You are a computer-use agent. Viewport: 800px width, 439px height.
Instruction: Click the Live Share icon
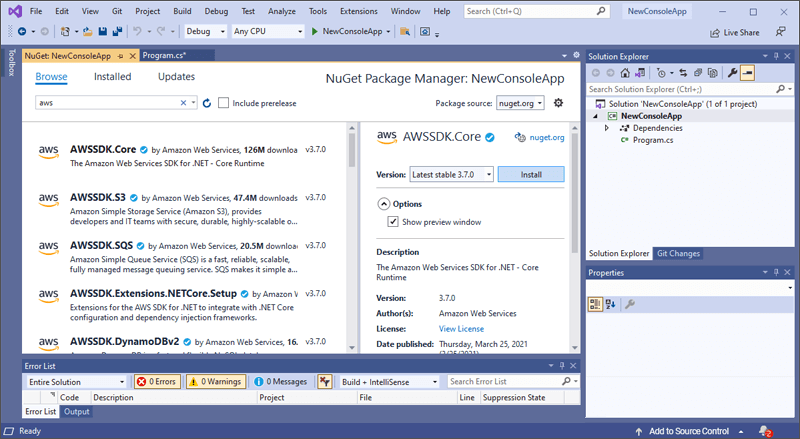coord(715,33)
